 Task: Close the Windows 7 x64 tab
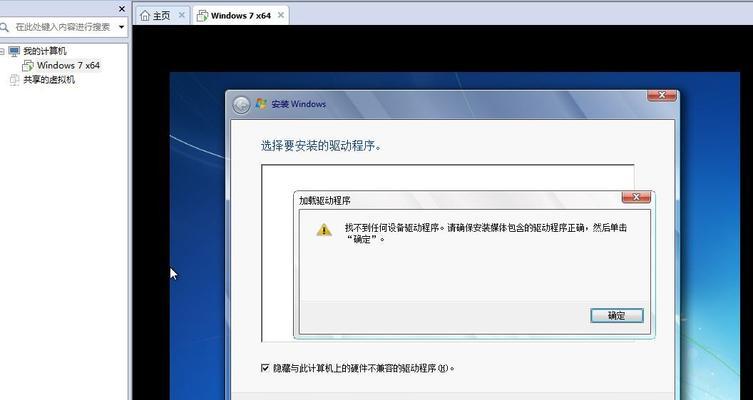tap(280, 15)
